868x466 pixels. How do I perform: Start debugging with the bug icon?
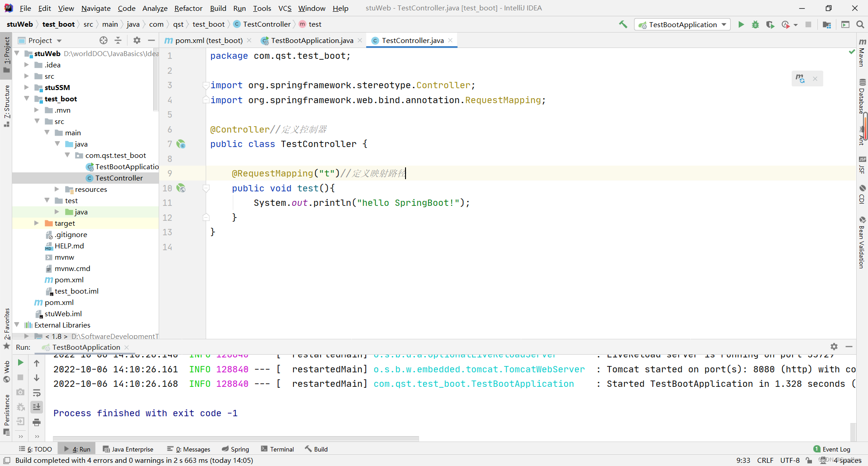coord(755,24)
